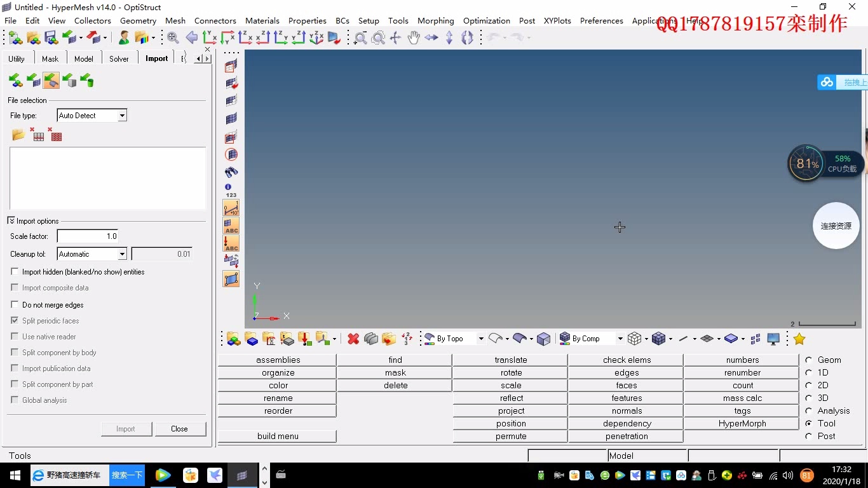This screenshot has width=868, height=488.
Task: Click the red X delete icon
Action: 353,339
